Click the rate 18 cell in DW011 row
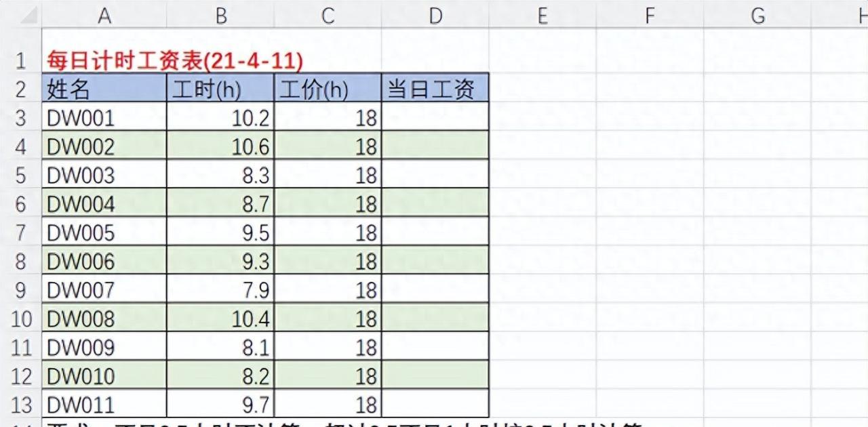The image size is (868, 427). [328, 404]
